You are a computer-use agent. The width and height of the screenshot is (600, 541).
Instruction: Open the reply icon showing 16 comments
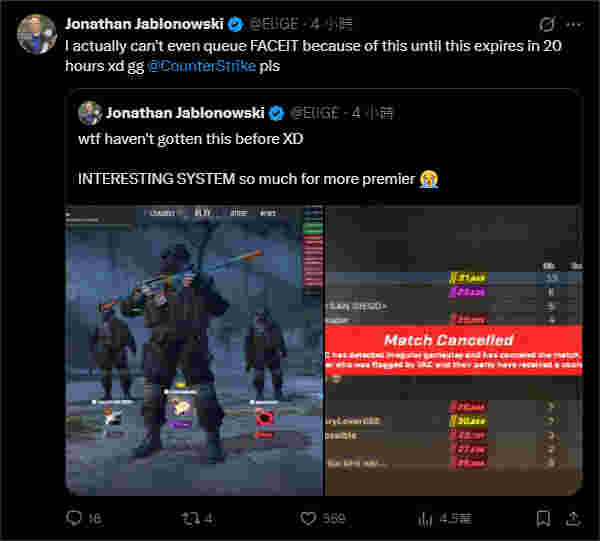73,518
